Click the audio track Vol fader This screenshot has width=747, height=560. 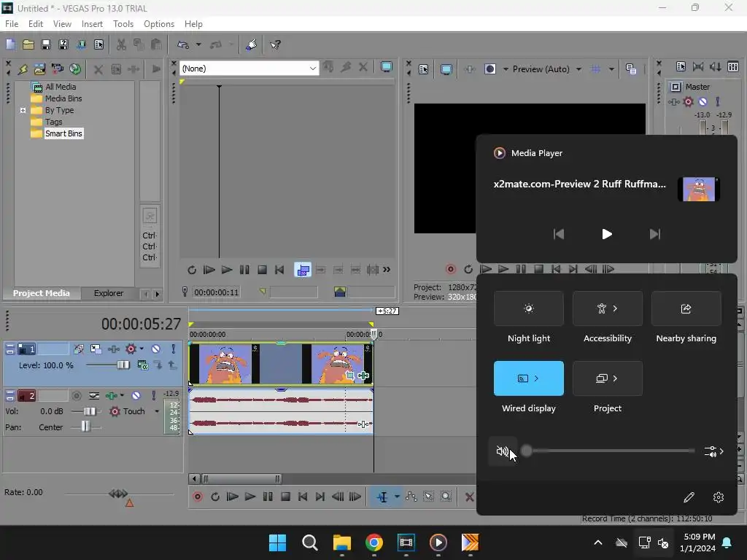tap(90, 411)
